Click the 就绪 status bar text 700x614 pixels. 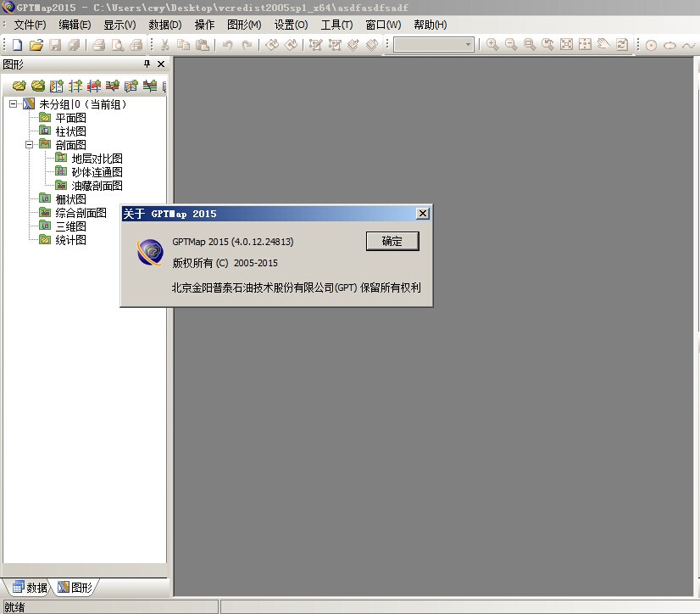click(x=14, y=607)
